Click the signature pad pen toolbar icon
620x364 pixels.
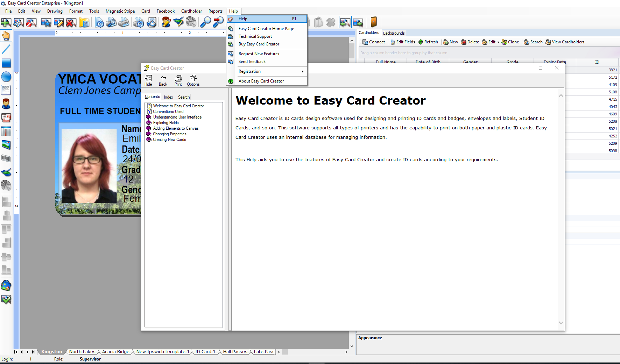tap(178, 22)
